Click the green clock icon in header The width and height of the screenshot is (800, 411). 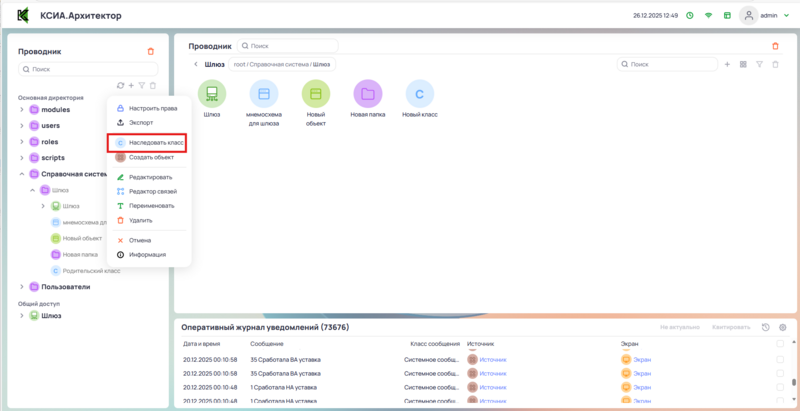coord(689,16)
